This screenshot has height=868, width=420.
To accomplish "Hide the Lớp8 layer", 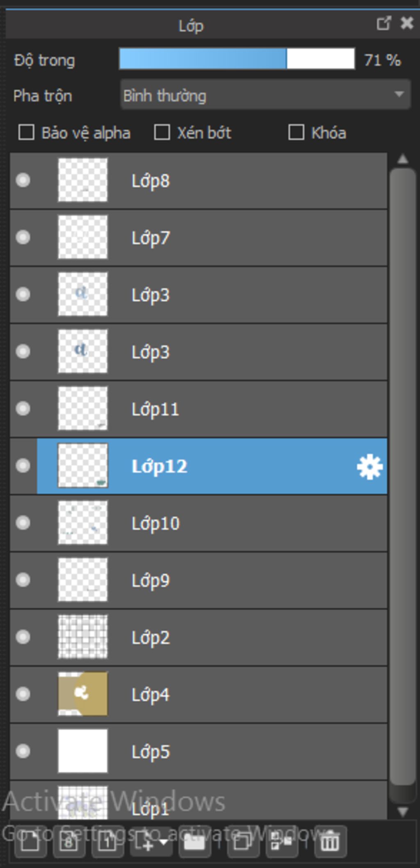I will coord(23,180).
